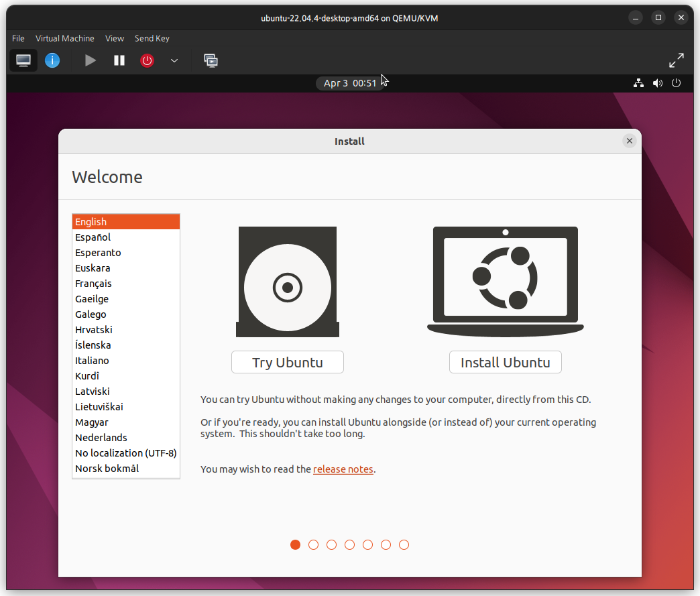Pick Hrvatski in language list
Image resolution: width=700 pixels, height=596 pixels.
click(126, 329)
